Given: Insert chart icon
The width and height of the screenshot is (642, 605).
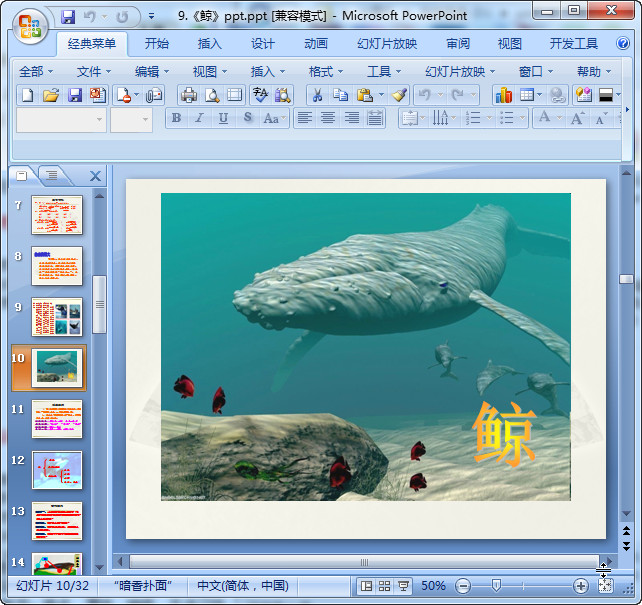Looking at the screenshot, I should pos(504,95).
